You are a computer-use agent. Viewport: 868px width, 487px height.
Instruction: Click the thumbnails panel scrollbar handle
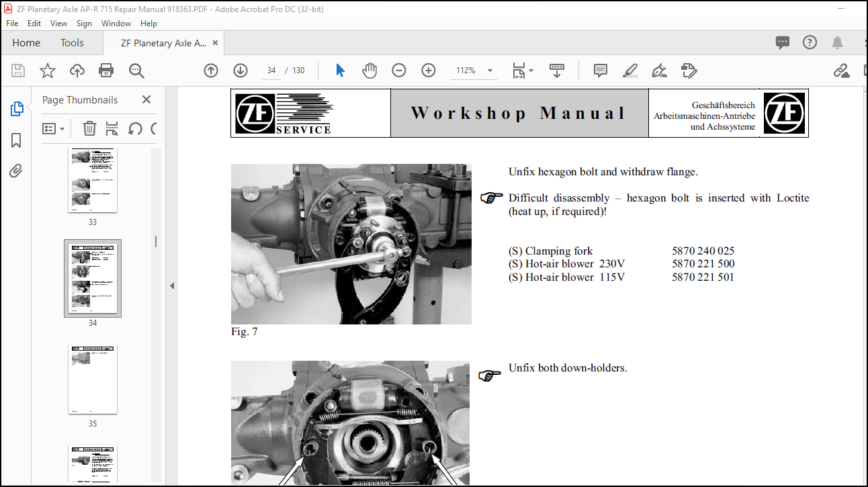click(x=156, y=241)
